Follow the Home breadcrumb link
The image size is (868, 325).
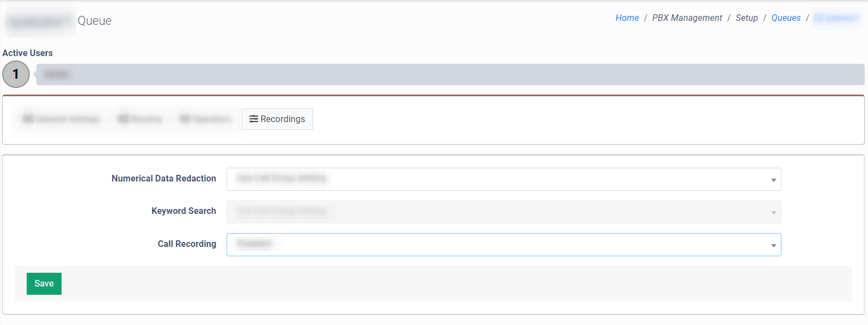(x=627, y=18)
